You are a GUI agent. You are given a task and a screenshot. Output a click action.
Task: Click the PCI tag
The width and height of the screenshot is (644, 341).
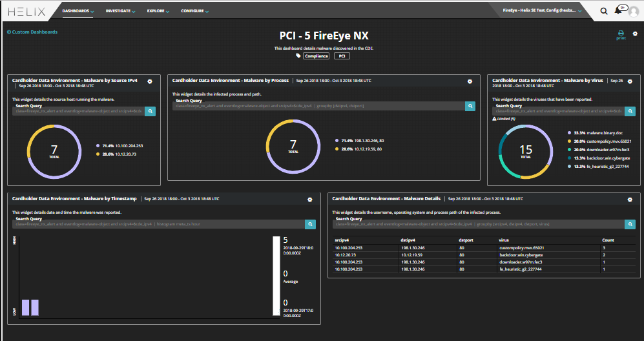[x=342, y=56]
